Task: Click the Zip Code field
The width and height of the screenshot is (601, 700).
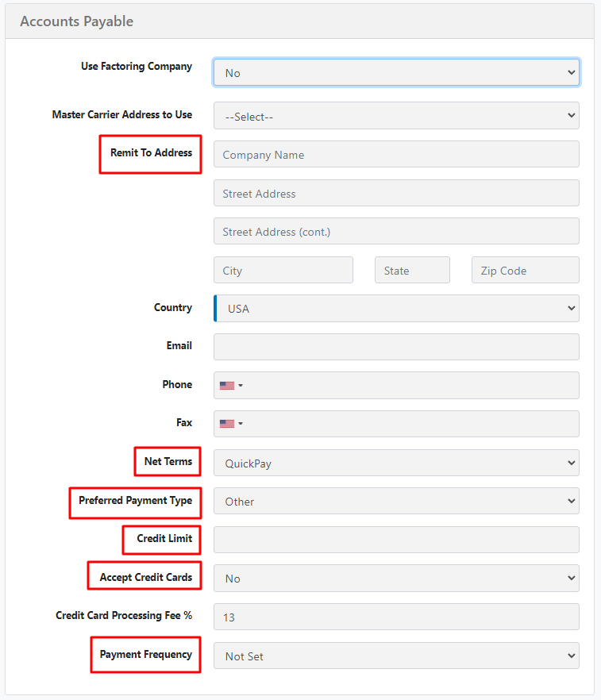Action: click(x=526, y=270)
